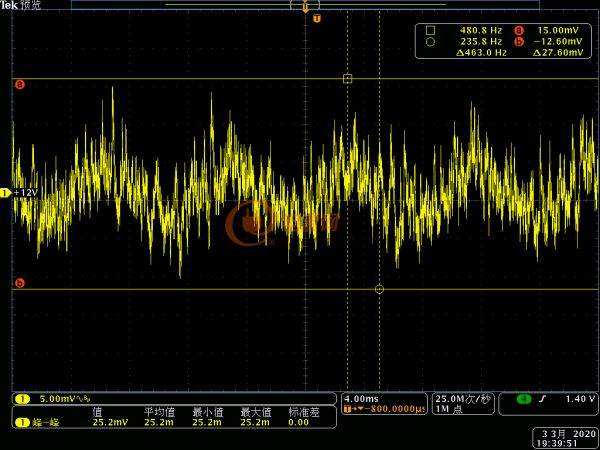Click orange b badge in readout box

[518, 41]
